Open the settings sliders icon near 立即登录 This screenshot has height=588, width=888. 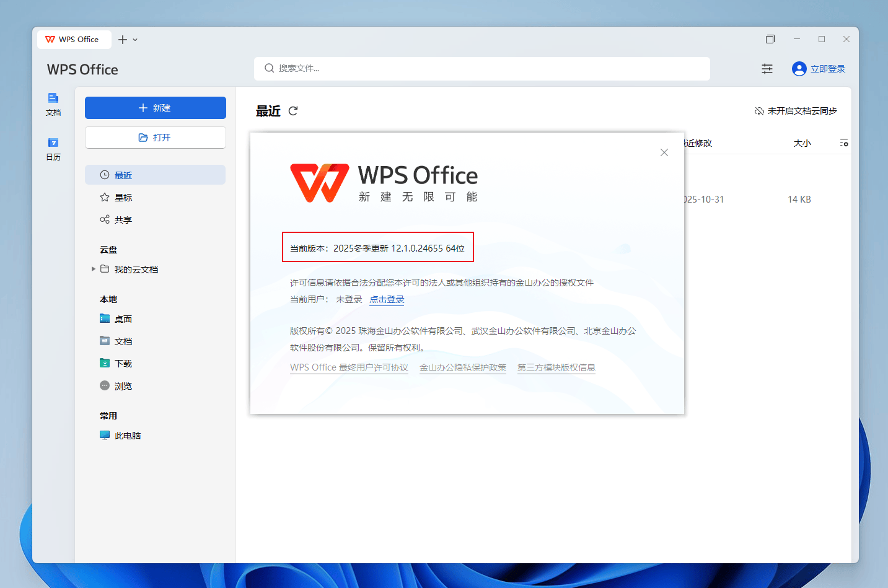767,69
